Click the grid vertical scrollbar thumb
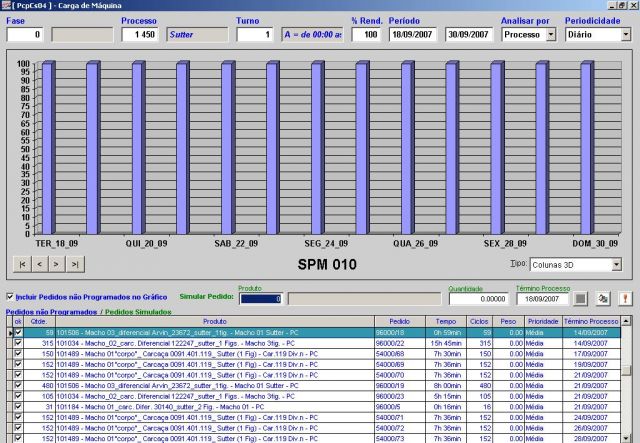 (x=626, y=370)
